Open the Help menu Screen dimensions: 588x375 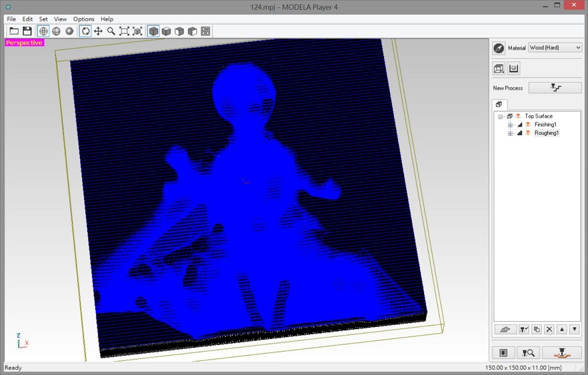107,19
